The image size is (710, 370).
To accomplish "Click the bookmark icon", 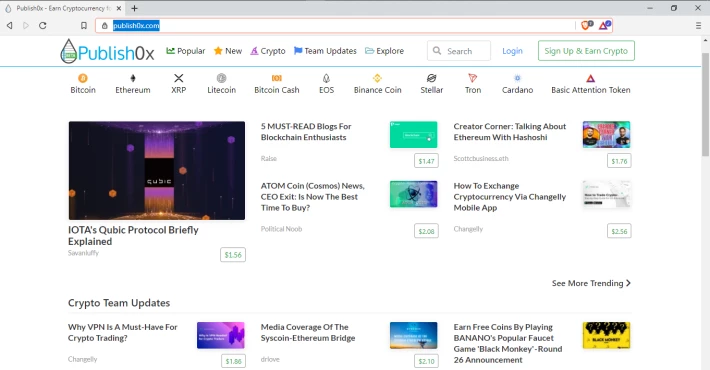I will tap(84, 26).
